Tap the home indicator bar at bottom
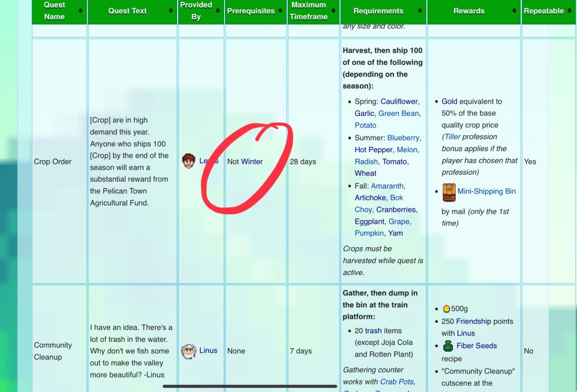 pyautogui.click(x=250, y=386)
